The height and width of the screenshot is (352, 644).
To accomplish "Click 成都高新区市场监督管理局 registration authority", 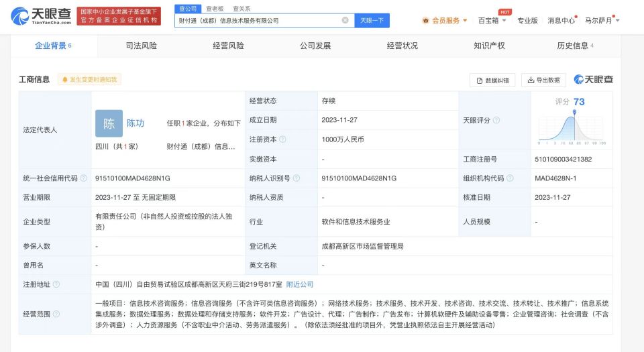I will coord(363,246).
